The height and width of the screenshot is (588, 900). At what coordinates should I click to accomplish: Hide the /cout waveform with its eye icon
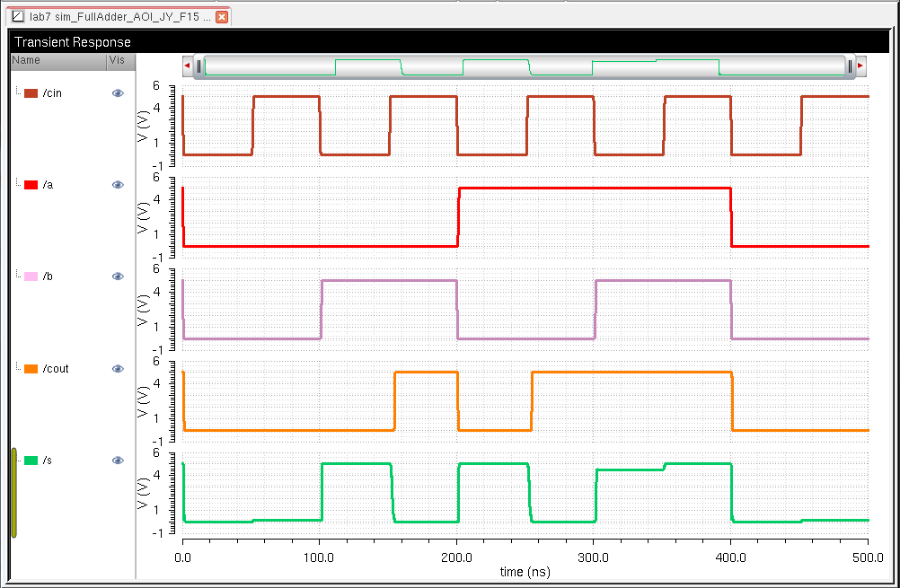(x=118, y=369)
